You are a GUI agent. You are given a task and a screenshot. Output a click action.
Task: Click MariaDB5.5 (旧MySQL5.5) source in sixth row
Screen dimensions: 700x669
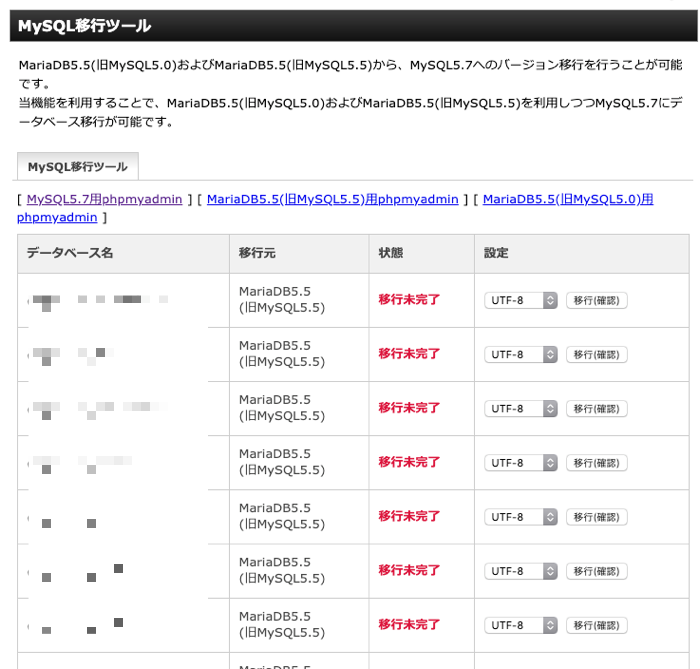click(x=282, y=570)
